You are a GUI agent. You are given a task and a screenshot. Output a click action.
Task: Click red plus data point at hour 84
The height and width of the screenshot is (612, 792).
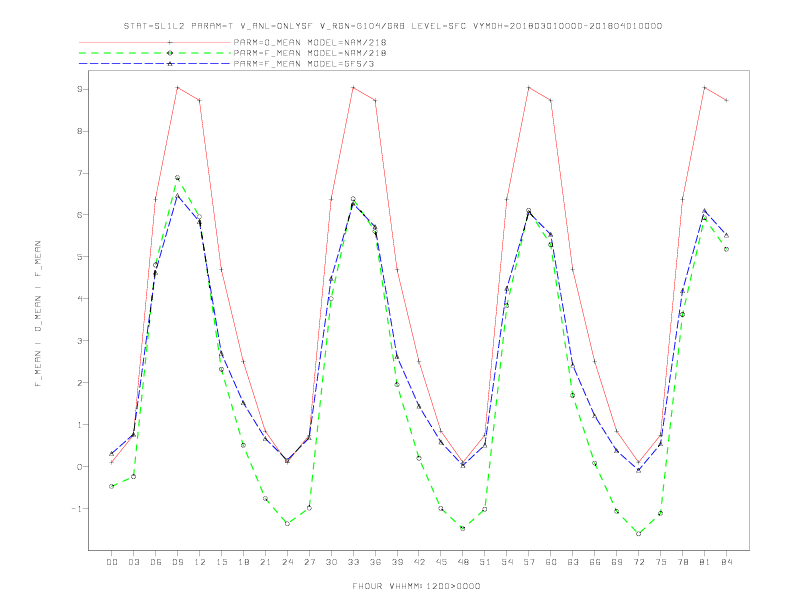[726, 100]
